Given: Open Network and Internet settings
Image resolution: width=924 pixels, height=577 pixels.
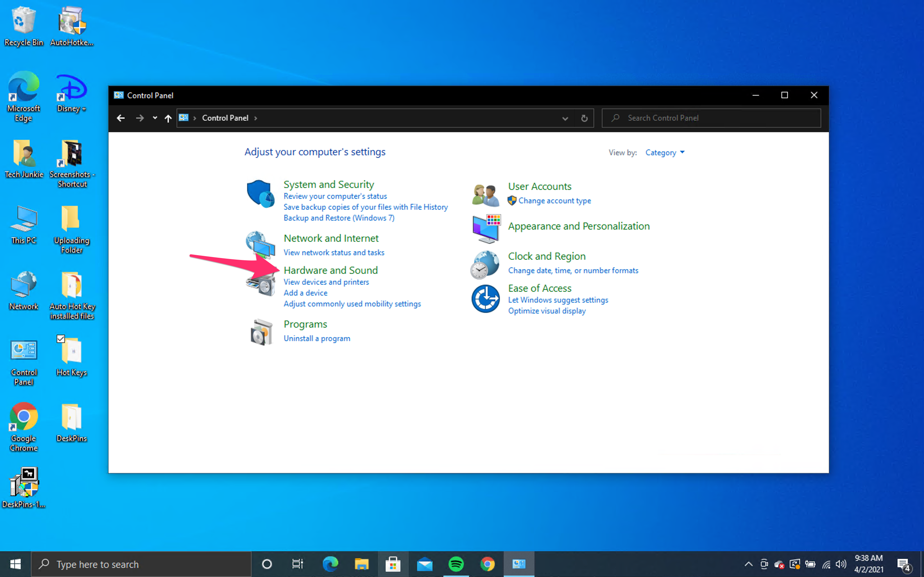Looking at the screenshot, I should [330, 237].
